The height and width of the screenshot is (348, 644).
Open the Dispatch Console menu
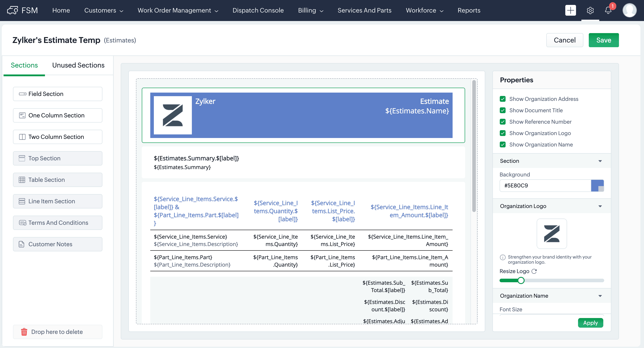coord(258,11)
